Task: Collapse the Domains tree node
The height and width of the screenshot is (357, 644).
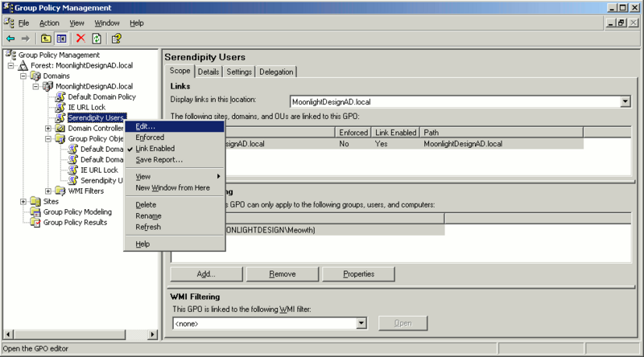Action: [x=23, y=76]
